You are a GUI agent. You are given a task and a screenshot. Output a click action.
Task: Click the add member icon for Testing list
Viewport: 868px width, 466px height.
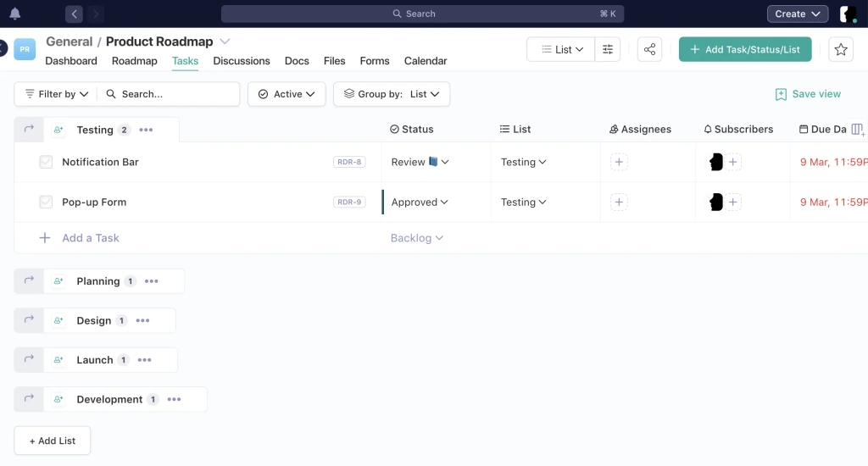coord(58,130)
